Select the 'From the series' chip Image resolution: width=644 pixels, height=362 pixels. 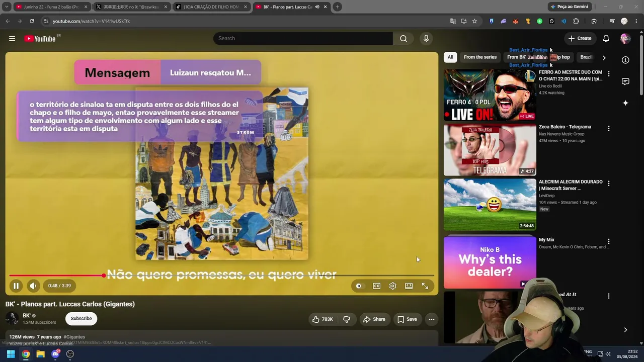pos(480,57)
